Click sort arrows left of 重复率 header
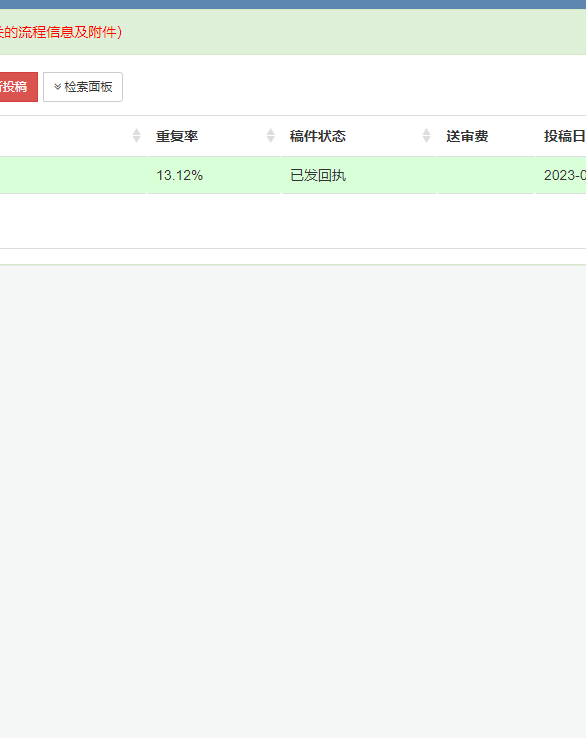The height and width of the screenshot is (738, 586). coord(136,136)
